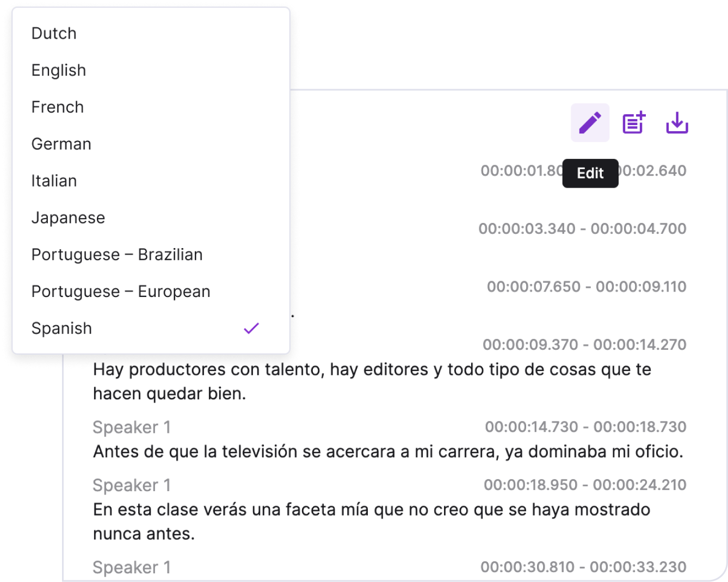Click the first Speaker 1 label
This screenshot has width=728, height=582.
[x=131, y=427]
